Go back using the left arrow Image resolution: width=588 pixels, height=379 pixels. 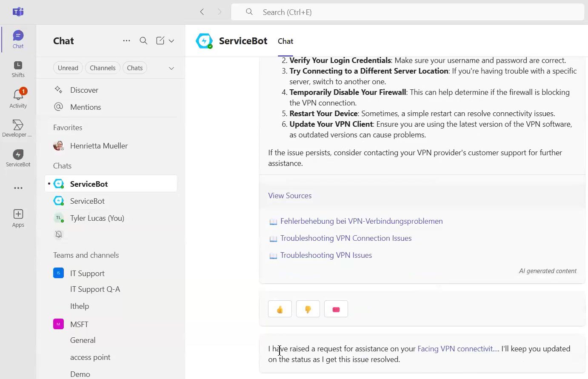(x=202, y=12)
